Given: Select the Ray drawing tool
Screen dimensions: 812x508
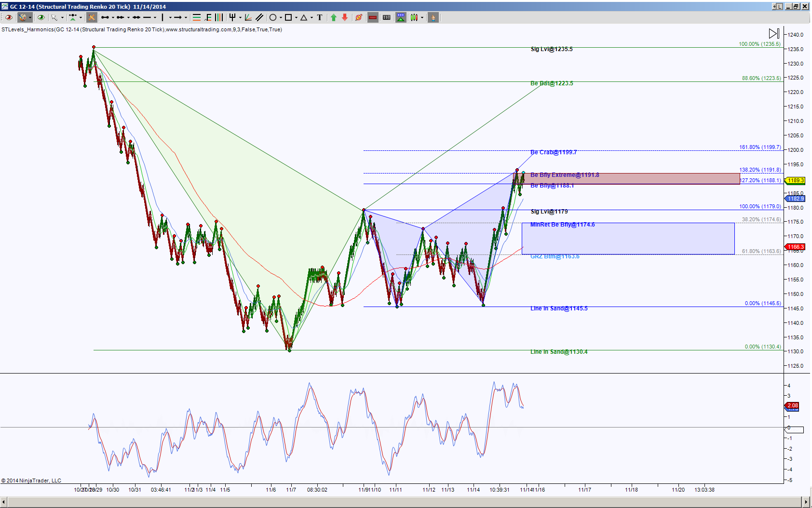Looking at the screenshot, I should pos(120,17).
